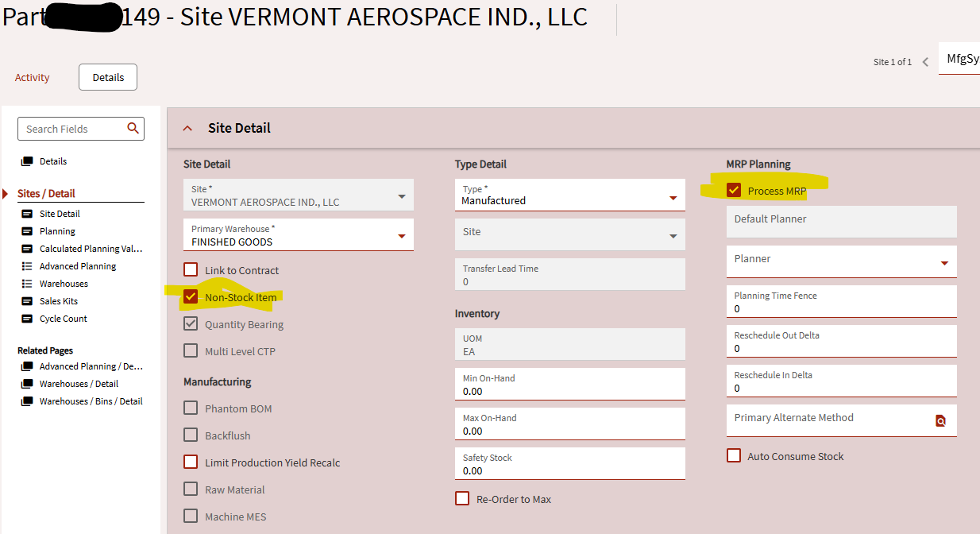The width and height of the screenshot is (980, 534).
Task: Uncheck the Non-Stock Item checkbox
Action: coord(191,297)
